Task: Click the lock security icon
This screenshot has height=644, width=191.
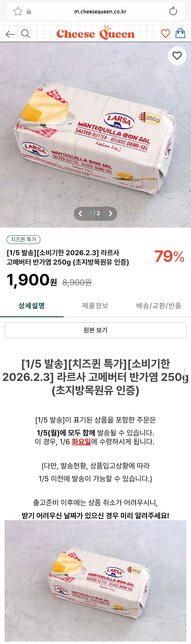Action: point(29,11)
